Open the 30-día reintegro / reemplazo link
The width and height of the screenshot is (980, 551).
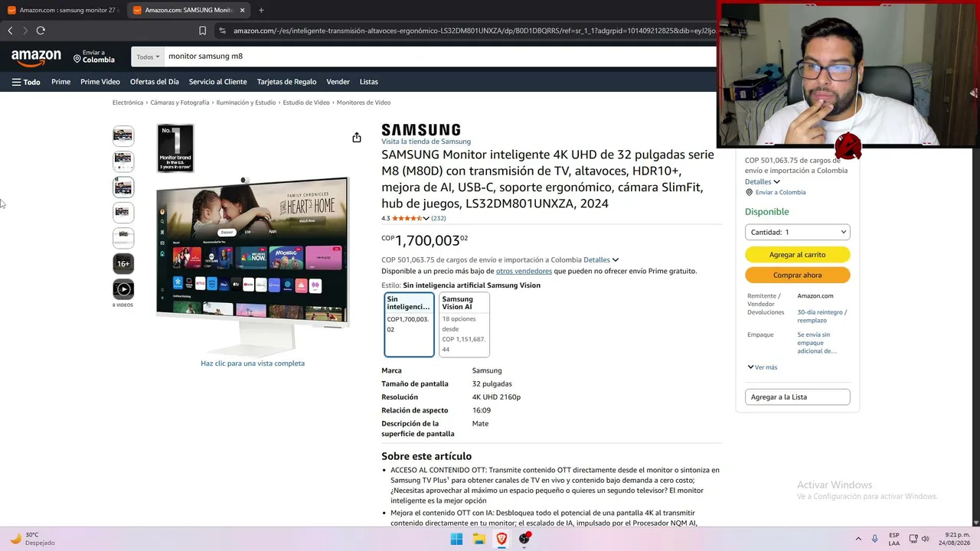[822, 316]
